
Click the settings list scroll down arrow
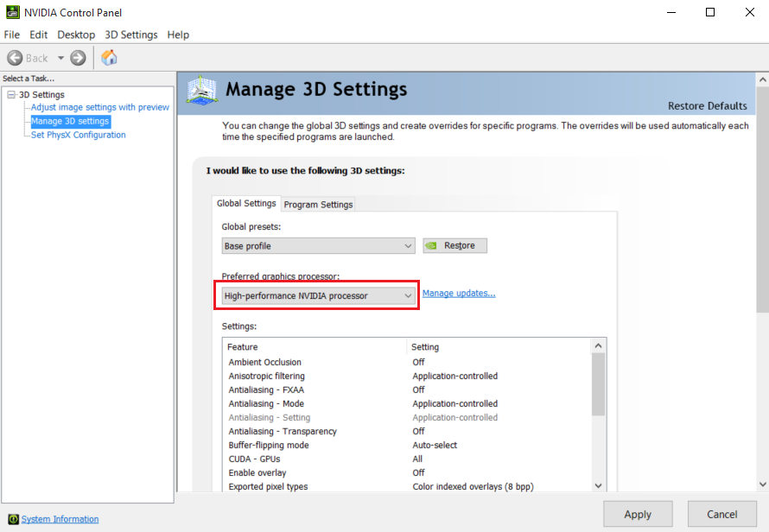pos(598,485)
